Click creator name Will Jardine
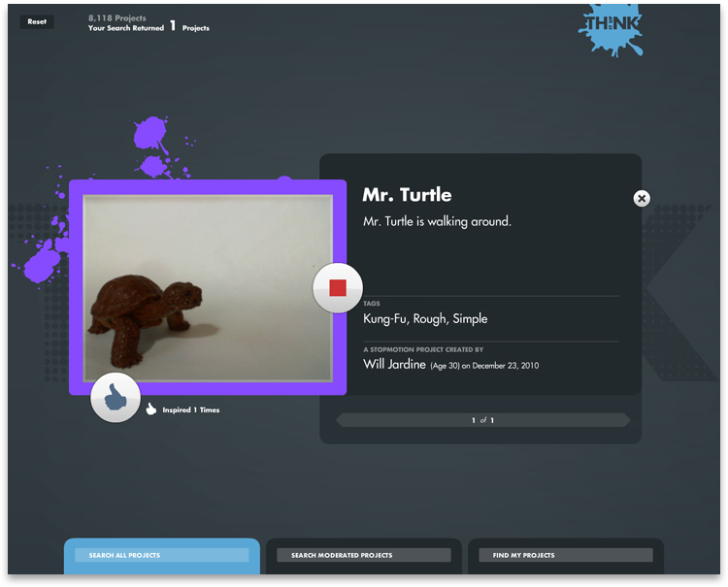The width and height of the screenshot is (728, 587). point(394,364)
